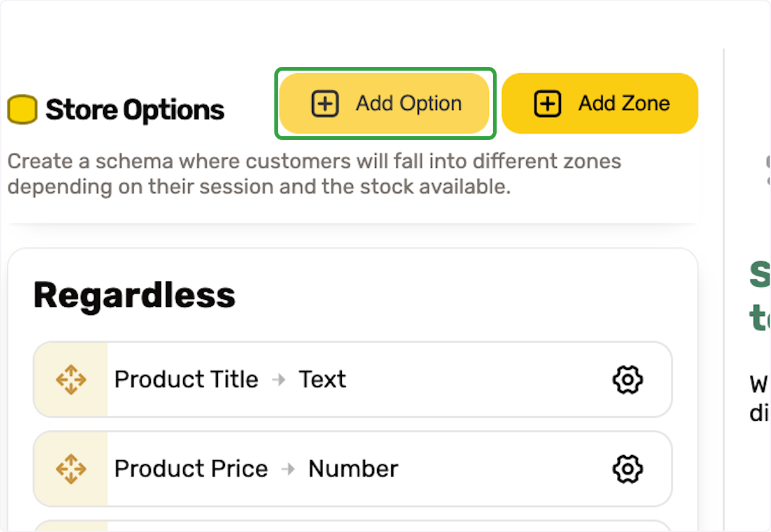The width and height of the screenshot is (771, 532).
Task: Click the Number type of Product Price
Action: [353, 469]
